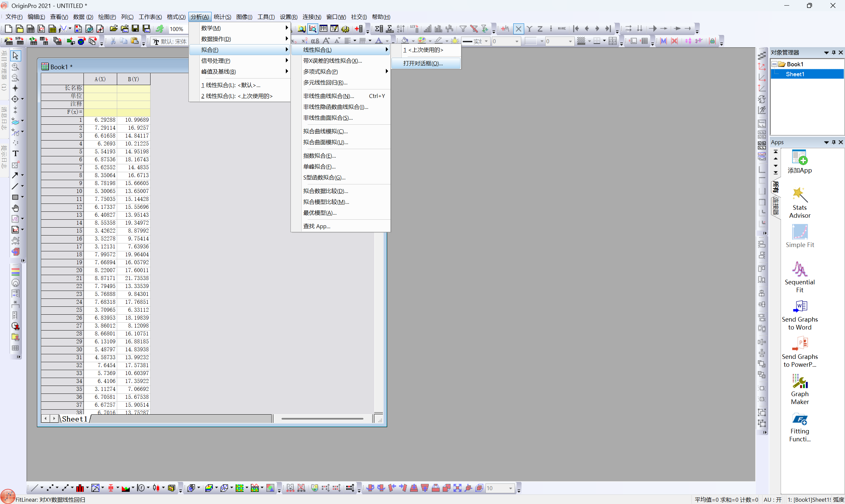845x504 pixels.
Task: Open Polynomial Fit submenu item
Action: point(341,72)
